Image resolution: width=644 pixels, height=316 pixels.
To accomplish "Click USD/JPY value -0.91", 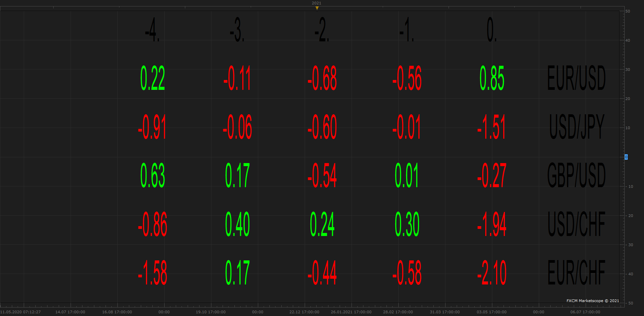I will coord(152,127).
